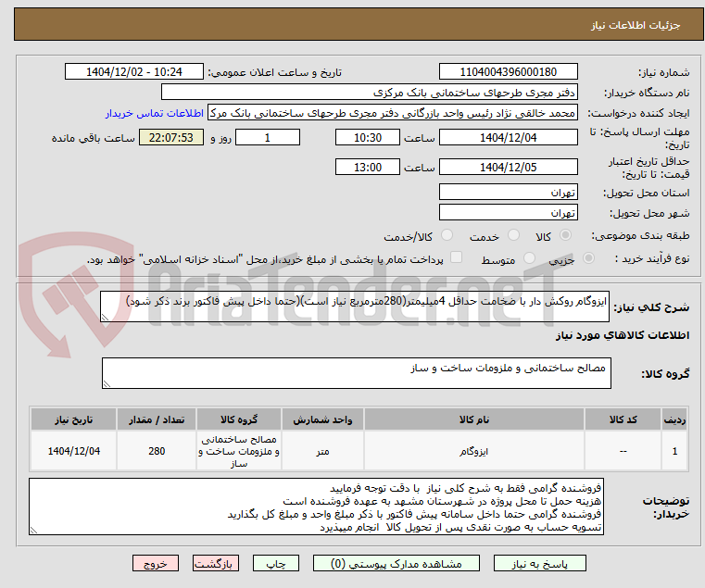Click the شماره نیاز number field
The image size is (705, 588).
coord(508,72)
